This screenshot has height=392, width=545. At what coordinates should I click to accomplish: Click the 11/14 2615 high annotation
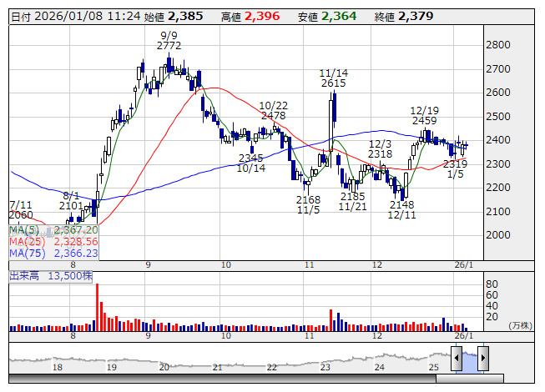(x=333, y=78)
